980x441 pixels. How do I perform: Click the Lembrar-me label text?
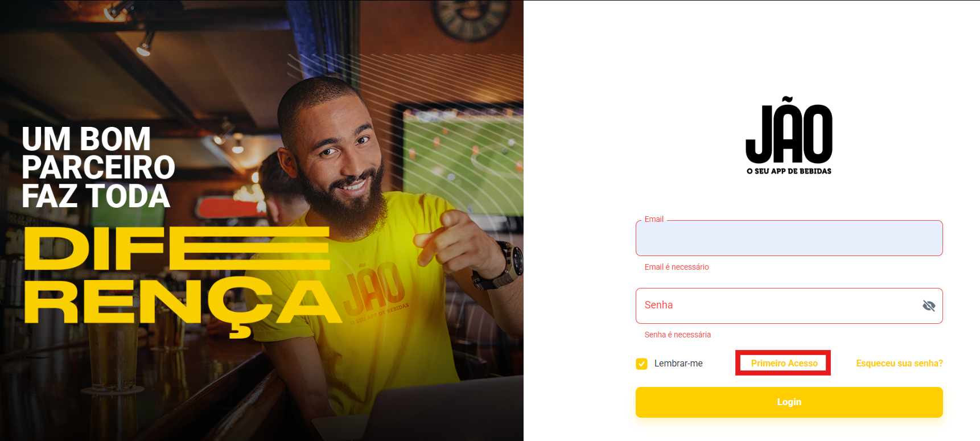point(678,364)
